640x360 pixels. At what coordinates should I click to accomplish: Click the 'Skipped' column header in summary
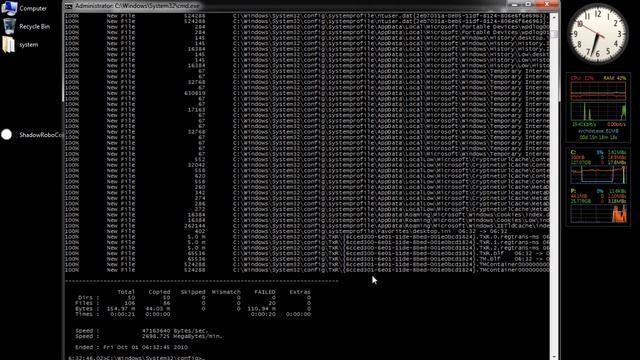[x=193, y=292]
